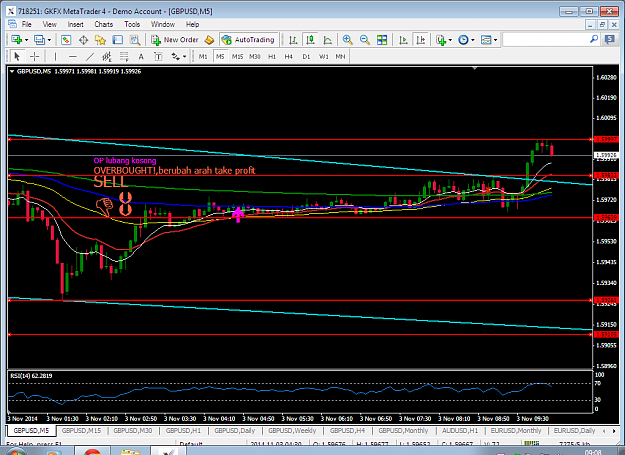Open the Indicators list icon
This screenshot has height=455, width=625.
[440, 40]
